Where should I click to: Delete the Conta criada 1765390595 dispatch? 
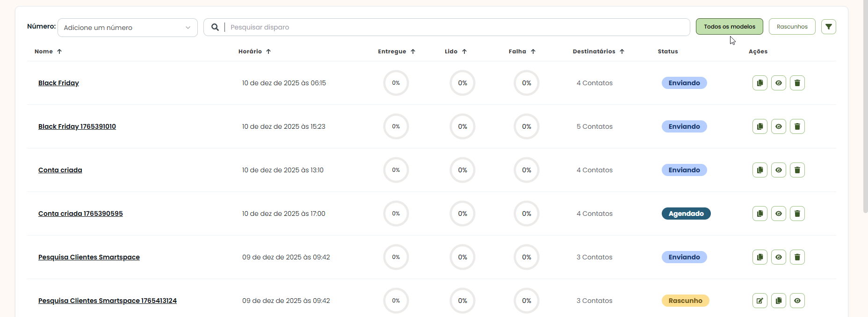797,214
